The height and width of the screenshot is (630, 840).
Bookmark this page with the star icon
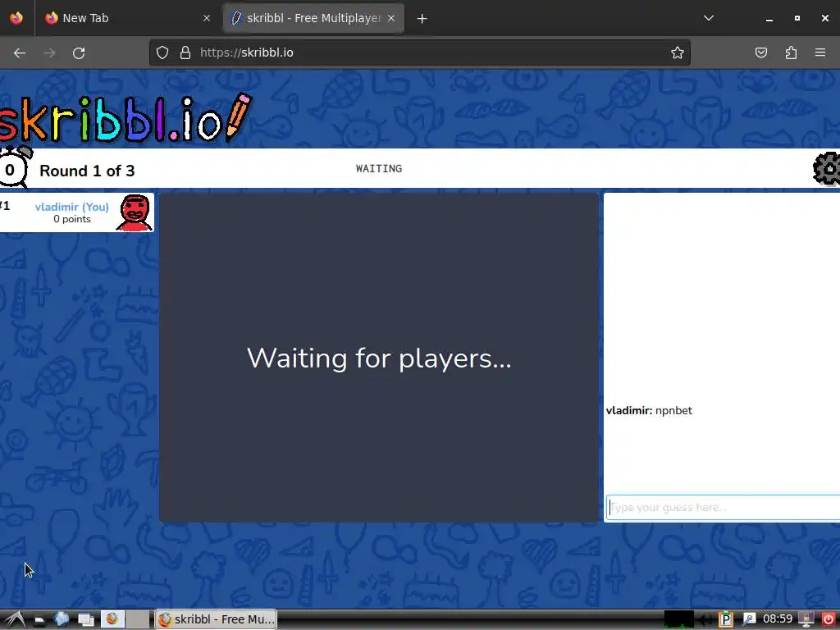(677, 52)
